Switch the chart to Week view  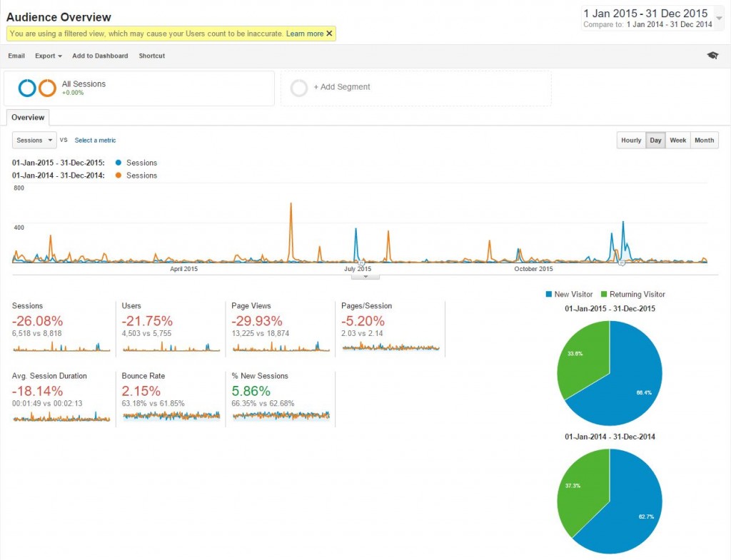point(677,141)
